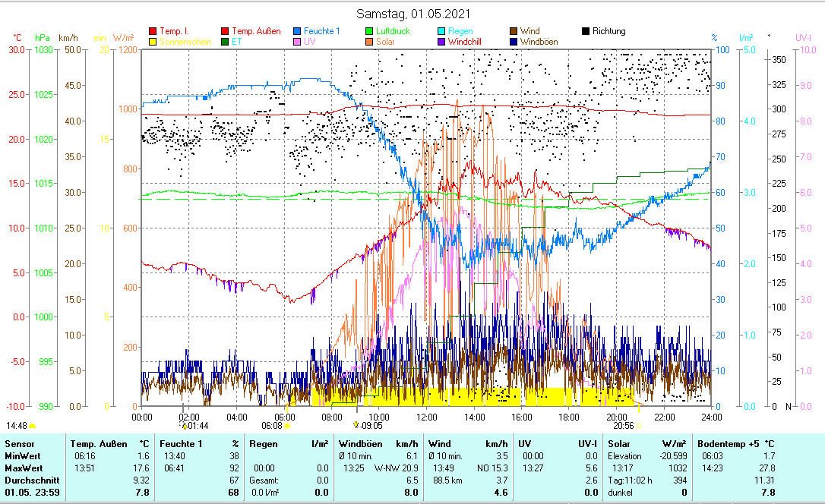The height and width of the screenshot is (504, 825).
Task: Click the Bodentemp average value 11.31
Action: (x=764, y=480)
